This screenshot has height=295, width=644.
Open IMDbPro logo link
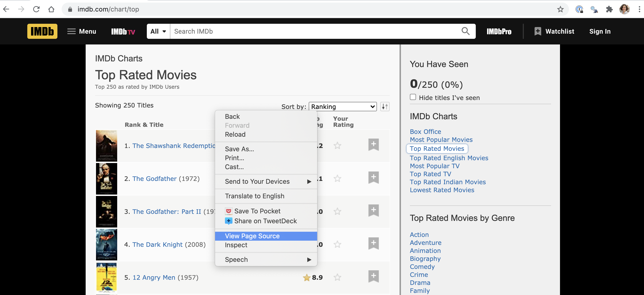(499, 32)
